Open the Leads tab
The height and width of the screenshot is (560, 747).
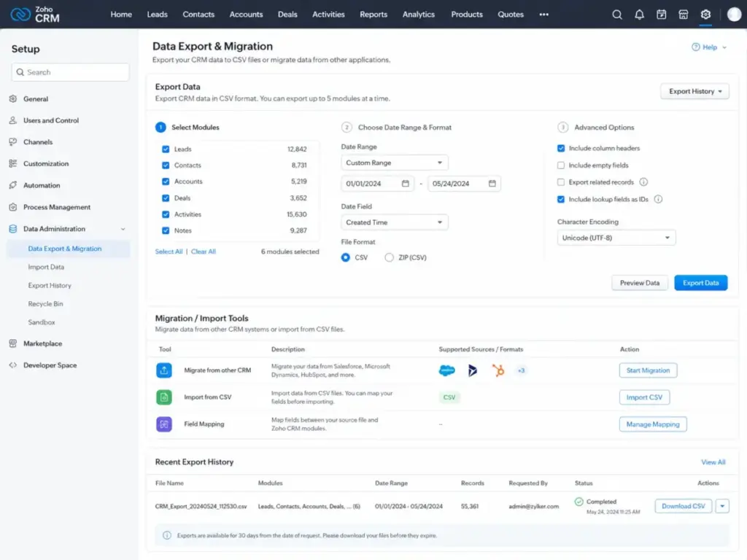point(158,15)
